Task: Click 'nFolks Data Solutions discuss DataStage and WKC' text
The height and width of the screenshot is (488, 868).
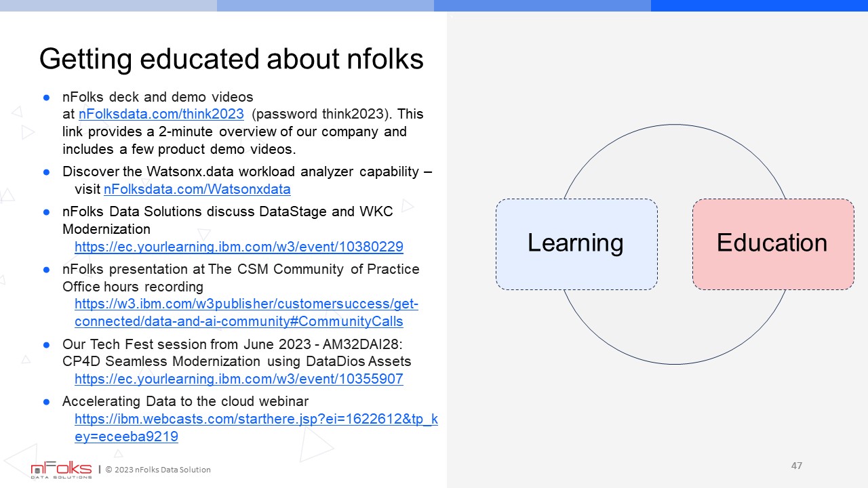Action: (x=228, y=211)
